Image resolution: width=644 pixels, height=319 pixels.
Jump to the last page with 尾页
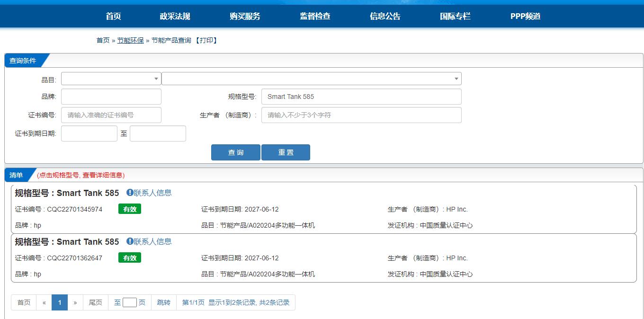tap(96, 302)
